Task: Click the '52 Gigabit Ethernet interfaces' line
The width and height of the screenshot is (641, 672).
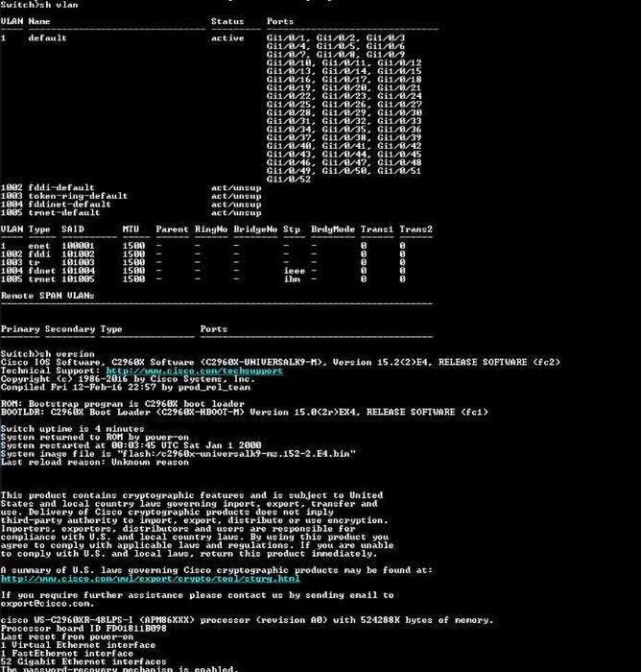Action: [x=83, y=662]
